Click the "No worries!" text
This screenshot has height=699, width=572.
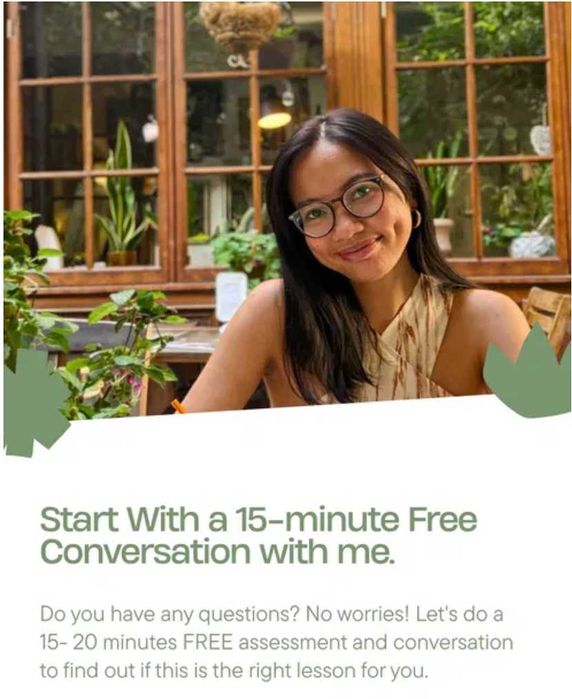tap(357, 614)
